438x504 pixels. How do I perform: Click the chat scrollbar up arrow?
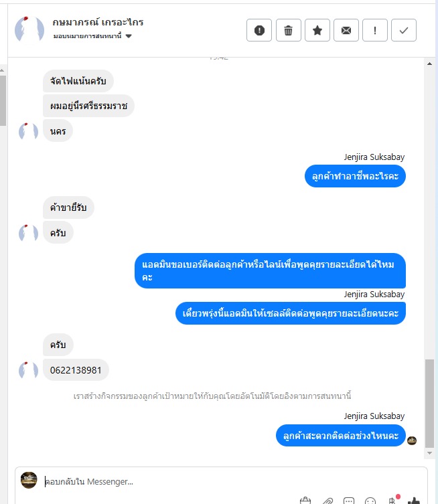pyautogui.click(x=429, y=64)
